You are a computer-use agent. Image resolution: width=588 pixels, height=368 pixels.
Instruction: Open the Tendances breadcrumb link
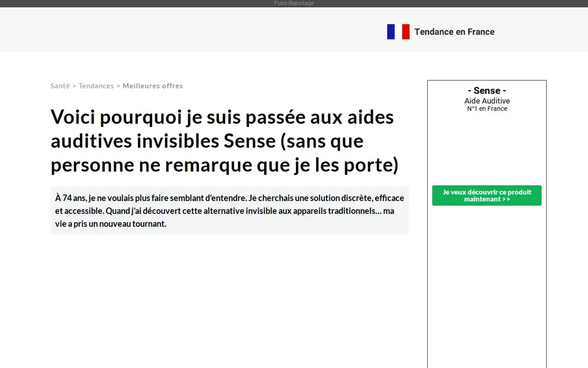coord(96,86)
